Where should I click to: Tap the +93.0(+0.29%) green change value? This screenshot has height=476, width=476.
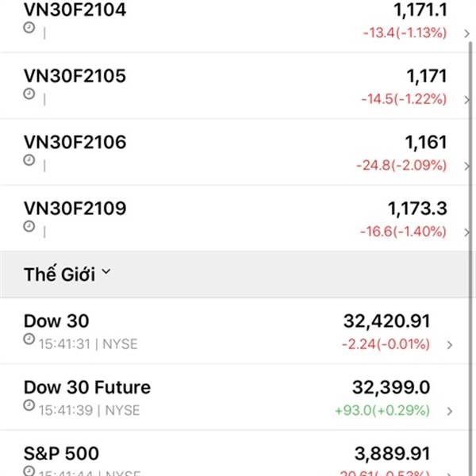[382, 410]
